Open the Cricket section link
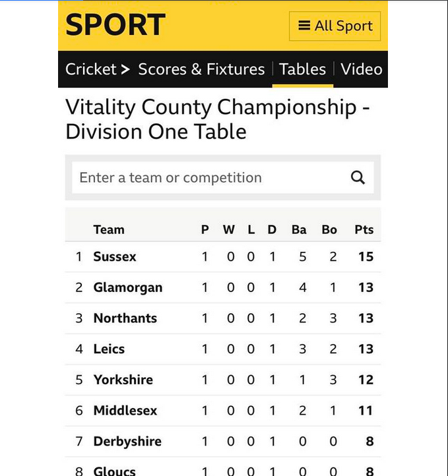This screenshot has height=476, width=448. coord(91,69)
